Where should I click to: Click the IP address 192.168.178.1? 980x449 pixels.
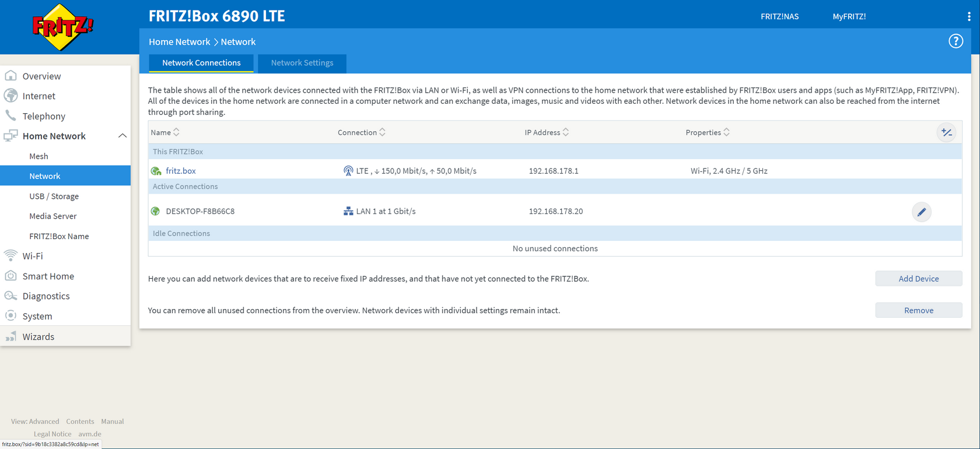click(x=554, y=171)
